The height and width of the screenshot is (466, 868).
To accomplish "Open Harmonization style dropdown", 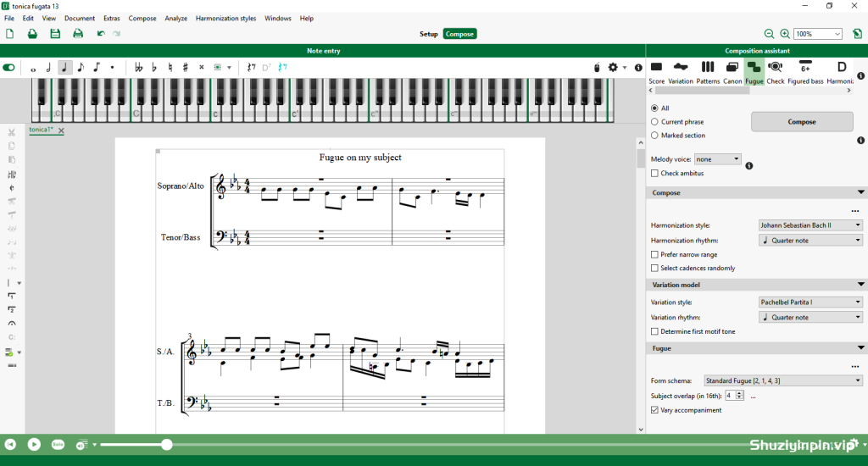I will click(810, 225).
